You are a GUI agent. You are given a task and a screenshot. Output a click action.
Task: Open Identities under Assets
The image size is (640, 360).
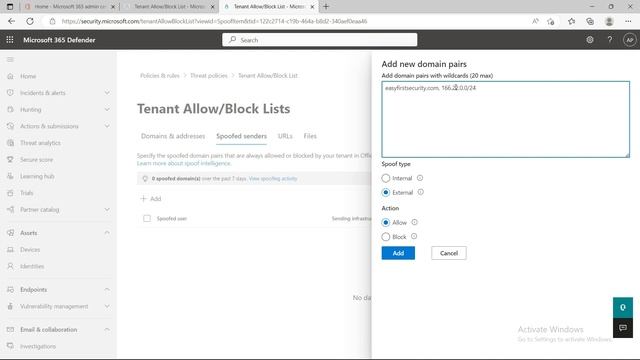32,266
